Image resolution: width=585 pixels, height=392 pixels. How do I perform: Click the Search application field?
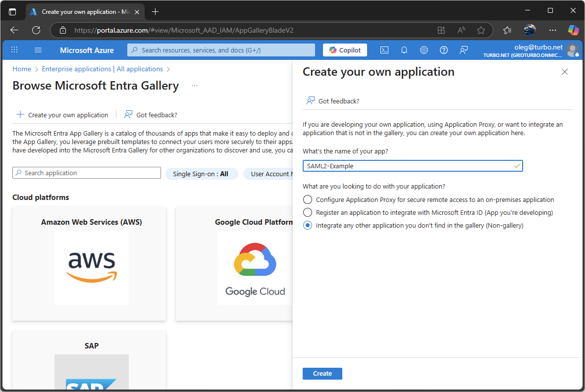tap(86, 172)
